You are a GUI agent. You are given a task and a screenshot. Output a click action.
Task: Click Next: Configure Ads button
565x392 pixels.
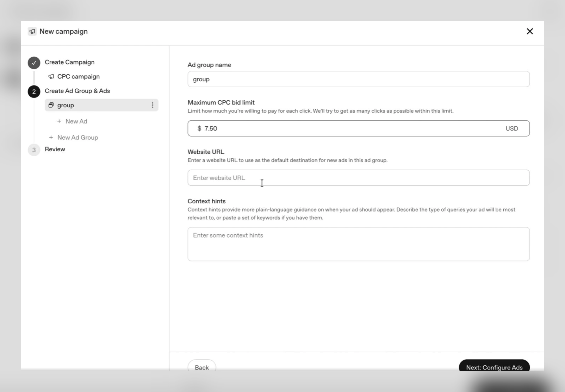(494, 366)
